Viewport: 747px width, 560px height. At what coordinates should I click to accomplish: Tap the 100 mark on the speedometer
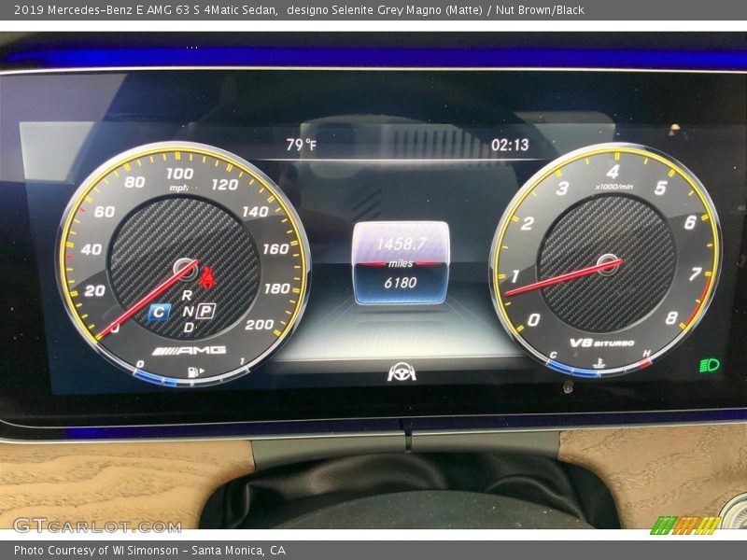pyautogui.click(x=179, y=174)
